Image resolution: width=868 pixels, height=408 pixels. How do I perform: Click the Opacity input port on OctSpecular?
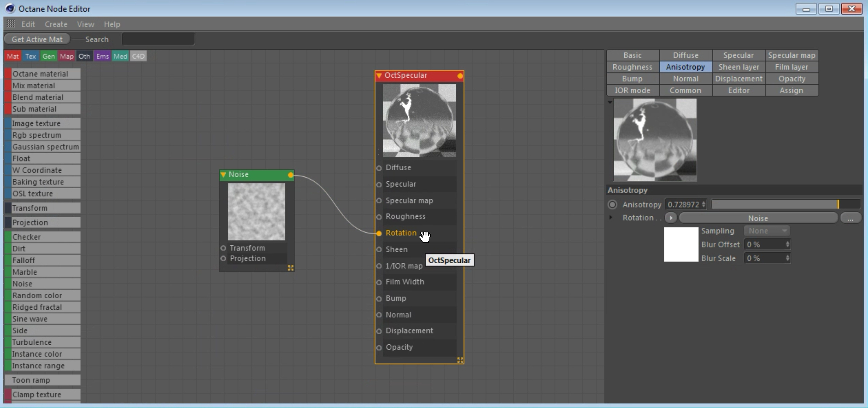point(379,347)
